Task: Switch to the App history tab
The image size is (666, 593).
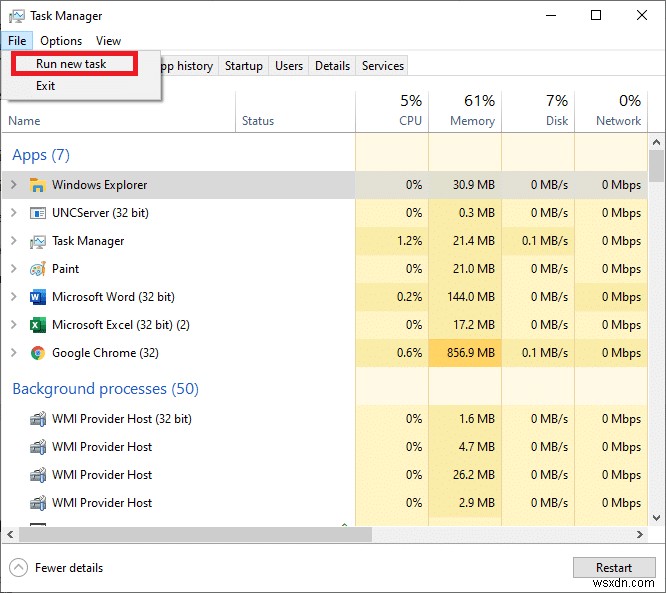Action: coord(189,66)
